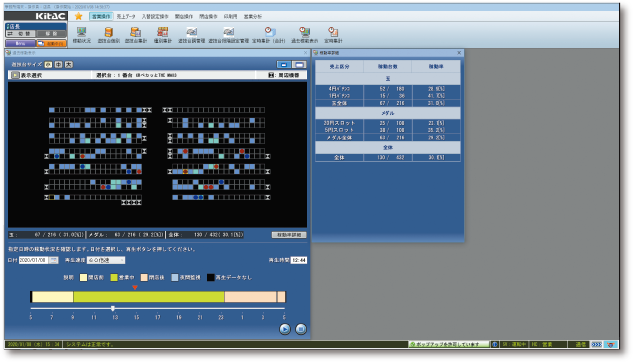The image size is (633, 362).
Task: Select the large (大) machine size option
Action: 69,65
